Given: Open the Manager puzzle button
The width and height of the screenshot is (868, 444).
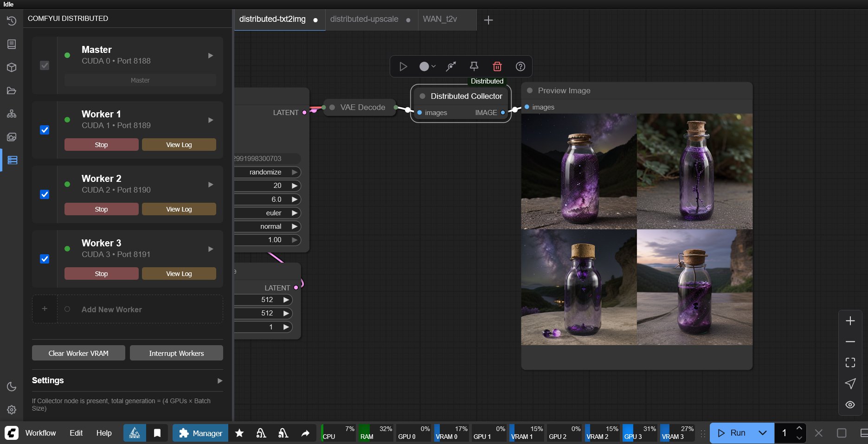Looking at the screenshot, I should click(200, 433).
